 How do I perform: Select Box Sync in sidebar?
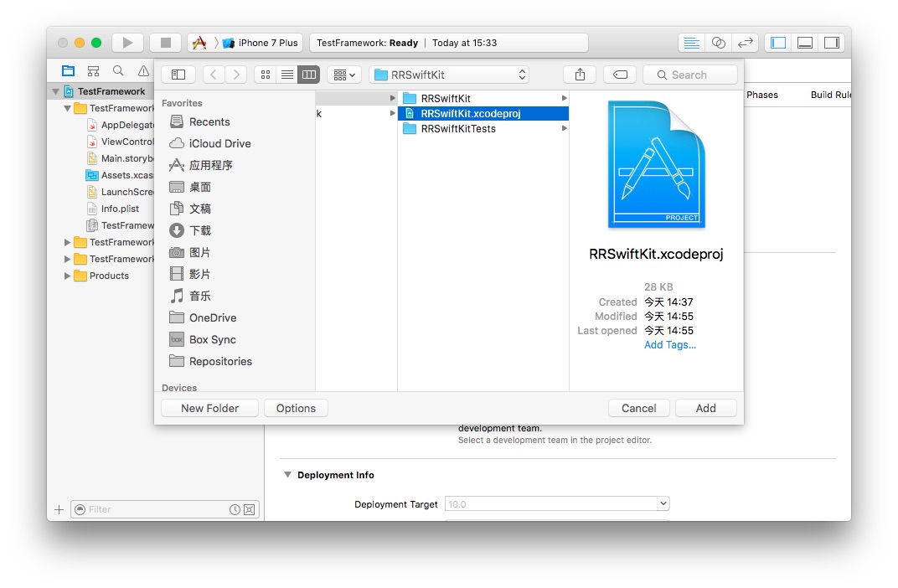tap(235, 339)
